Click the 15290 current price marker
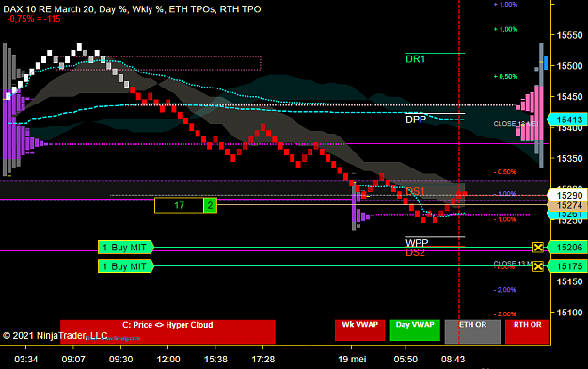This screenshot has width=588, height=369. tap(567, 195)
